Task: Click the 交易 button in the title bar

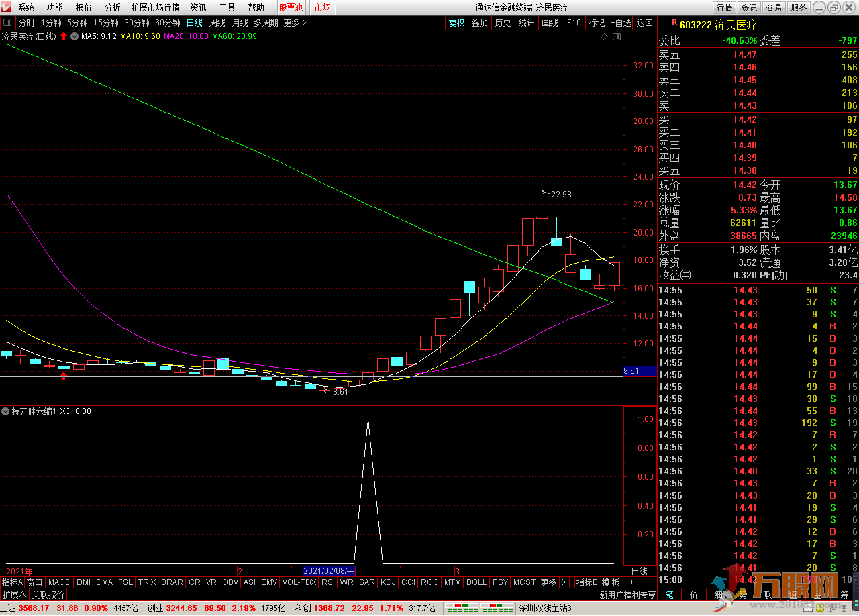Action: [x=774, y=8]
